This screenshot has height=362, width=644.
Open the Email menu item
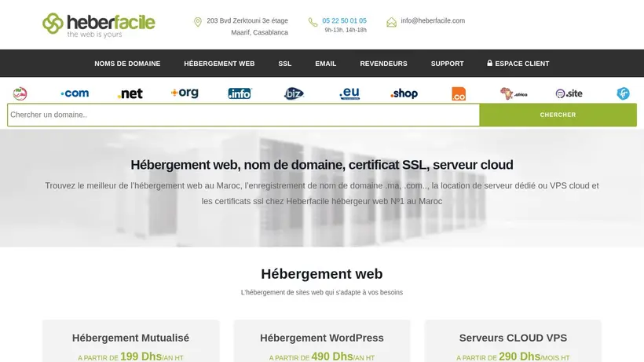pyautogui.click(x=326, y=64)
